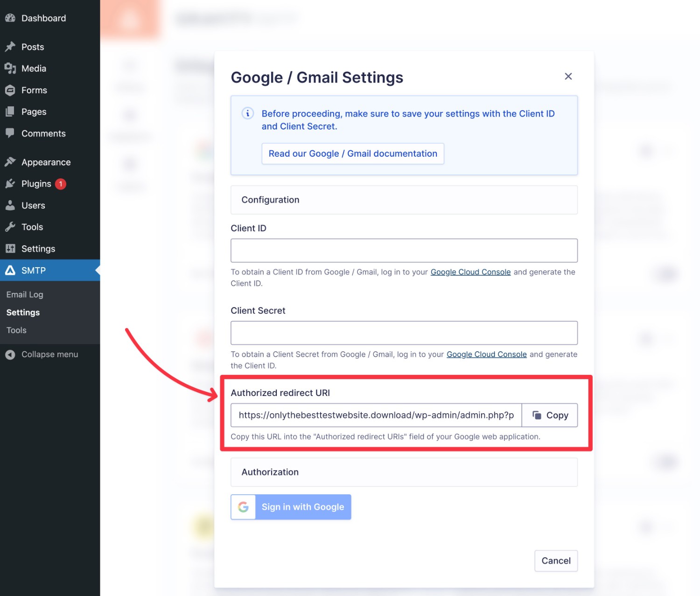Viewport: 700px width, 596px height.
Task: Click the Configuration section header
Action: (x=404, y=200)
